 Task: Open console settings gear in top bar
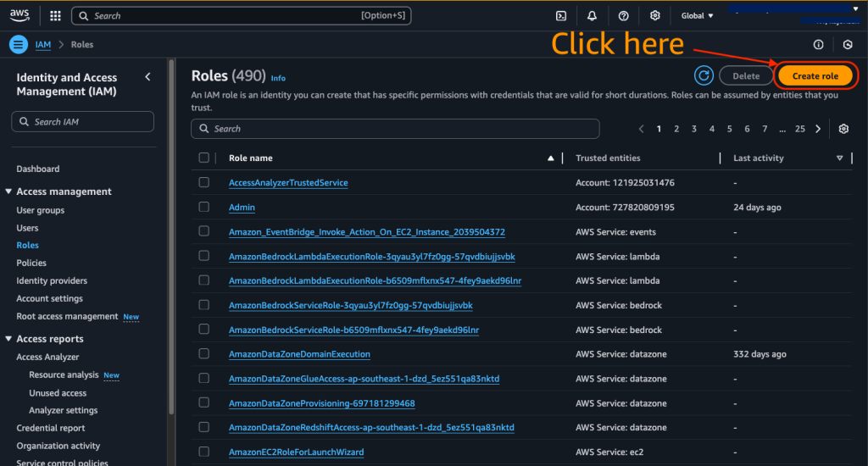655,15
